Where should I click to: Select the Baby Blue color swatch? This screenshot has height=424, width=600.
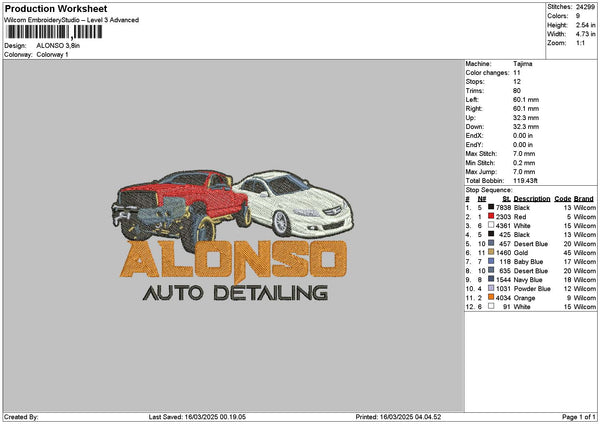click(491, 261)
